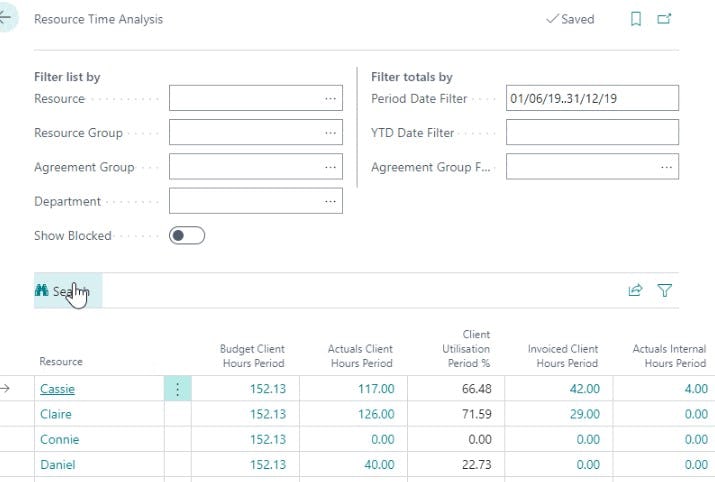
Task: Click the YTD Date Filter field
Action: click(591, 133)
